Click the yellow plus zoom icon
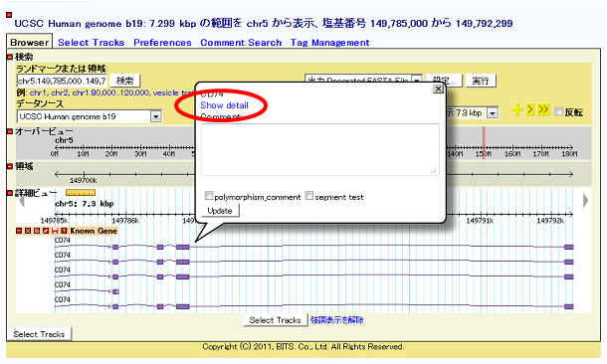This screenshot has height=364, width=607. point(516,109)
